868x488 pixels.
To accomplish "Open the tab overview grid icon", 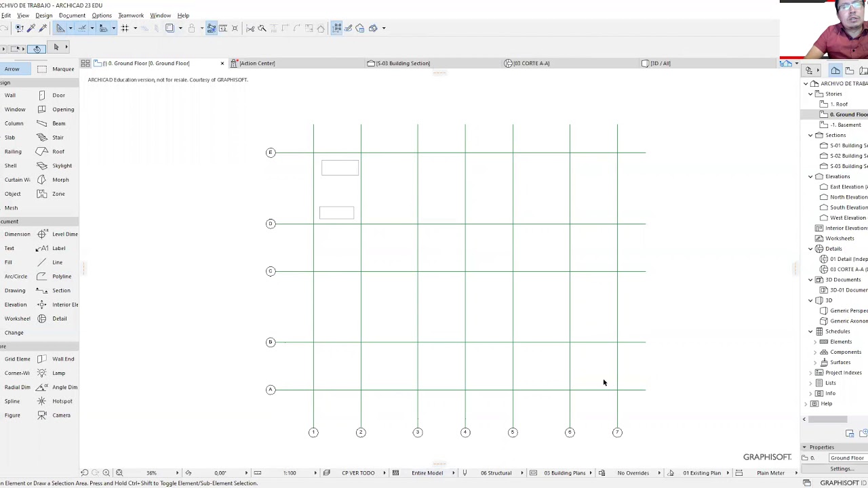I will click(85, 63).
